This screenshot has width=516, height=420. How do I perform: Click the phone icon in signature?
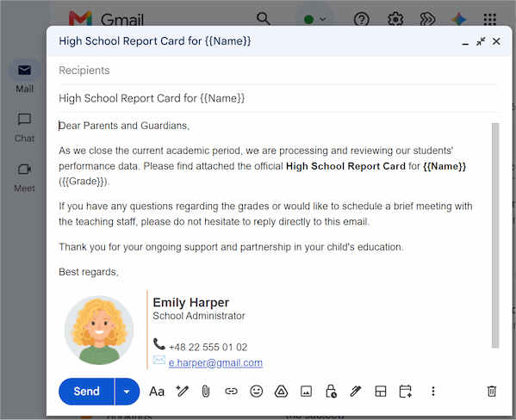pos(159,344)
